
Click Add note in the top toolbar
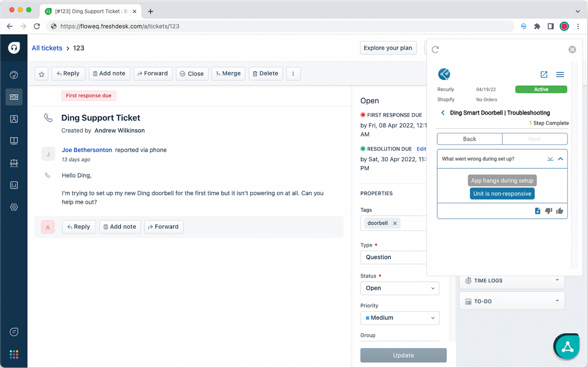click(x=109, y=74)
